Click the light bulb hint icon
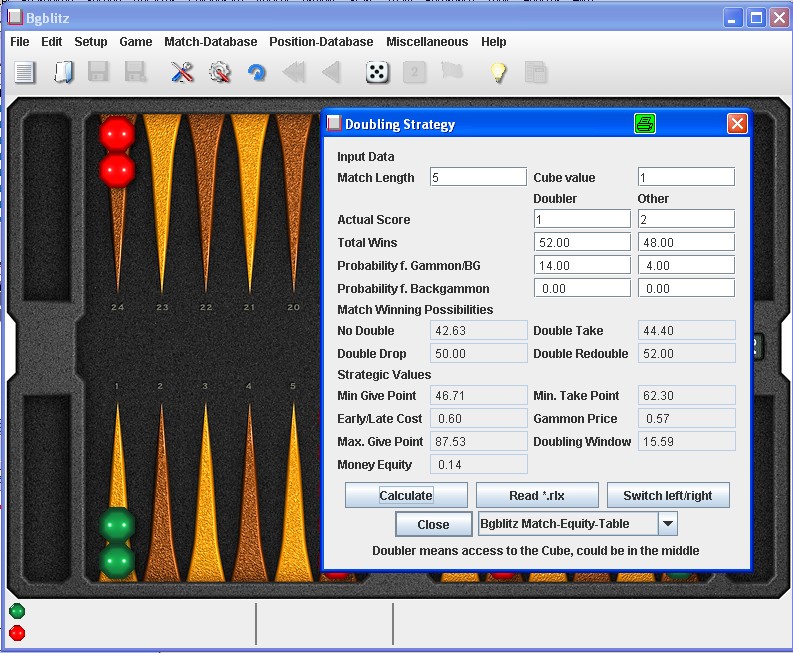793x653 pixels. [x=498, y=72]
